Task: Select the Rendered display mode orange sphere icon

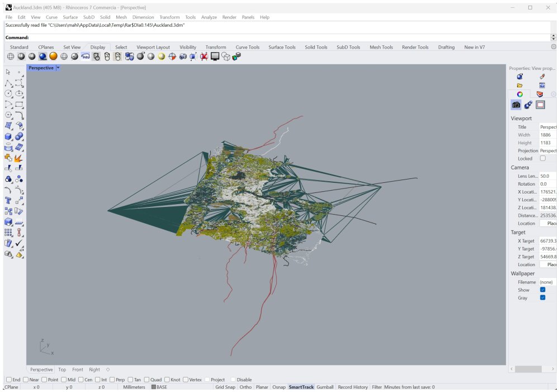Action: click(x=53, y=56)
